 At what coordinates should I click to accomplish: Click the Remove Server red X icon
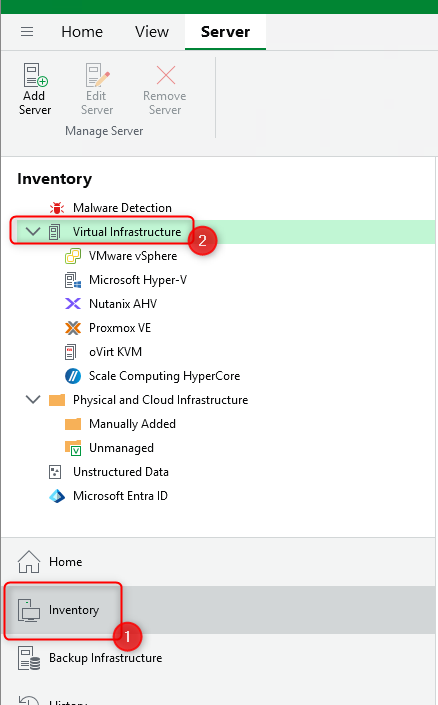pyautogui.click(x=165, y=75)
